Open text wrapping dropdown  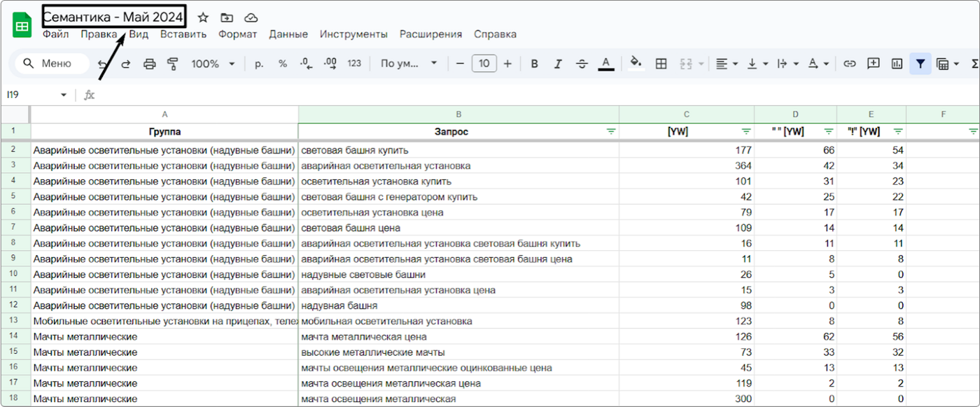tap(787, 64)
